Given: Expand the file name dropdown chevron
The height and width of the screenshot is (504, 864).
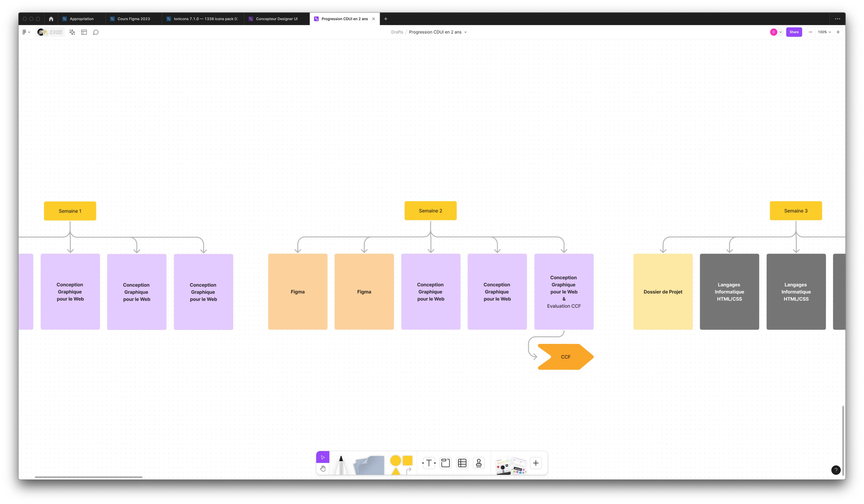Looking at the screenshot, I should [465, 32].
